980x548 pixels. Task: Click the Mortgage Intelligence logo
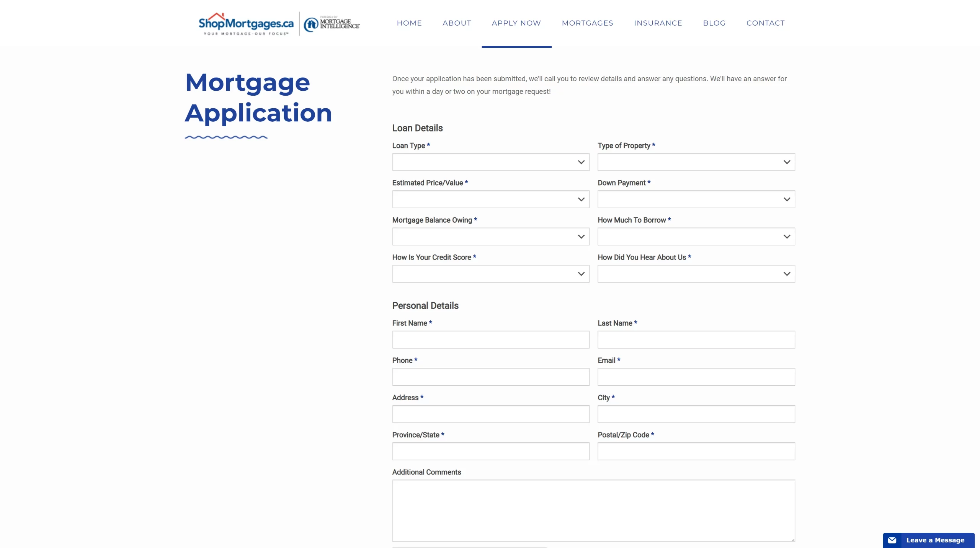(332, 24)
